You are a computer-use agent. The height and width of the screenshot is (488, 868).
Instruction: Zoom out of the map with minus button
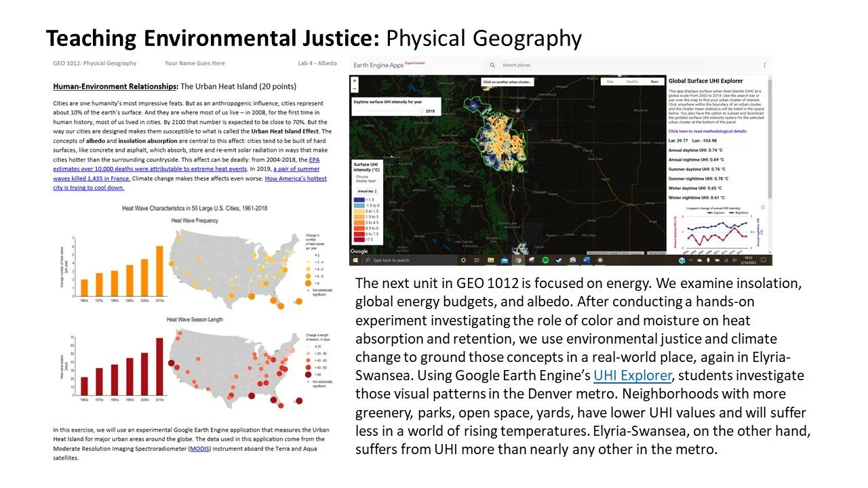355,89
